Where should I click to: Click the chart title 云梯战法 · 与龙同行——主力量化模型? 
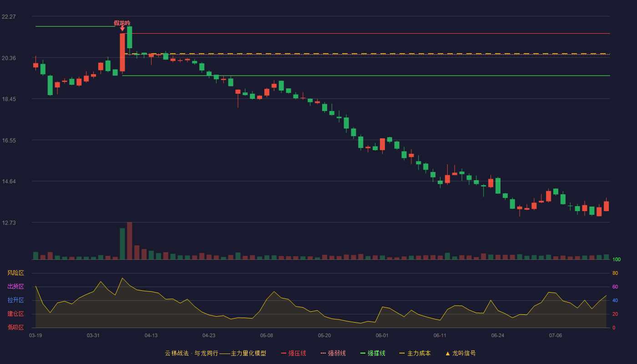click(216, 353)
